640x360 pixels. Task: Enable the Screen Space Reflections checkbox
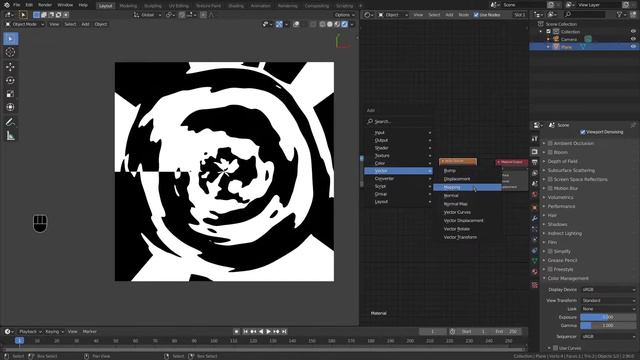click(550, 179)
